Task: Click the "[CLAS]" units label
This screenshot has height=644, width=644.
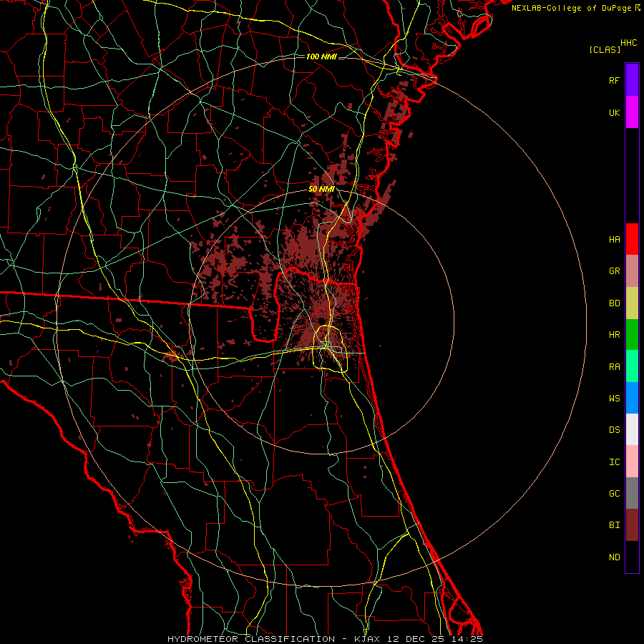Action: click(605, 49)
